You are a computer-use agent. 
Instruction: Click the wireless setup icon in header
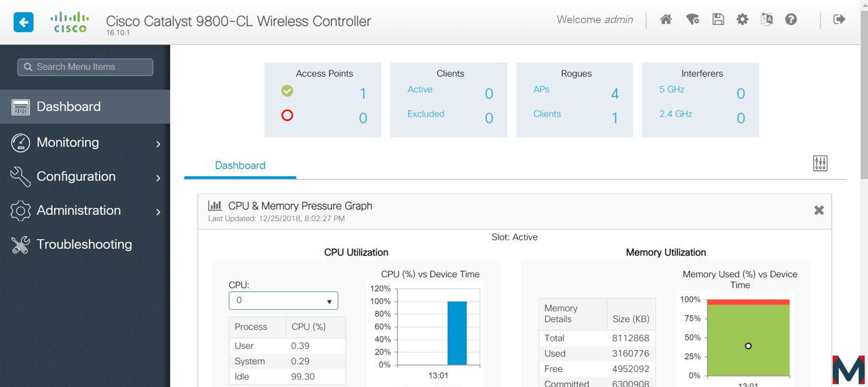[692, 20]
